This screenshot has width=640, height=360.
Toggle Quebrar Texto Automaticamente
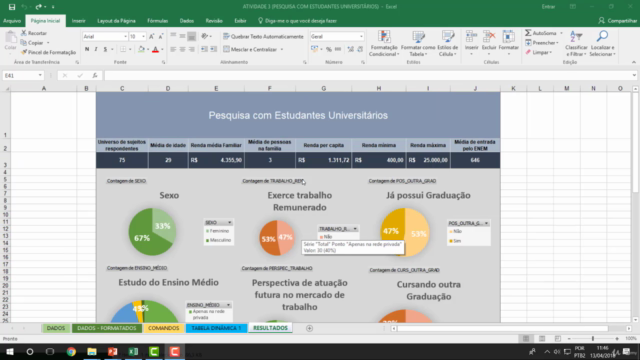pos(263,36)
